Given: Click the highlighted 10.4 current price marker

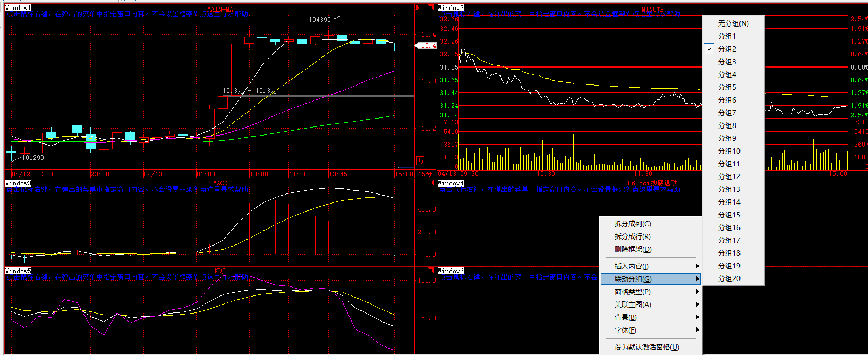Looking at the screenshot, I should (426, 46).
